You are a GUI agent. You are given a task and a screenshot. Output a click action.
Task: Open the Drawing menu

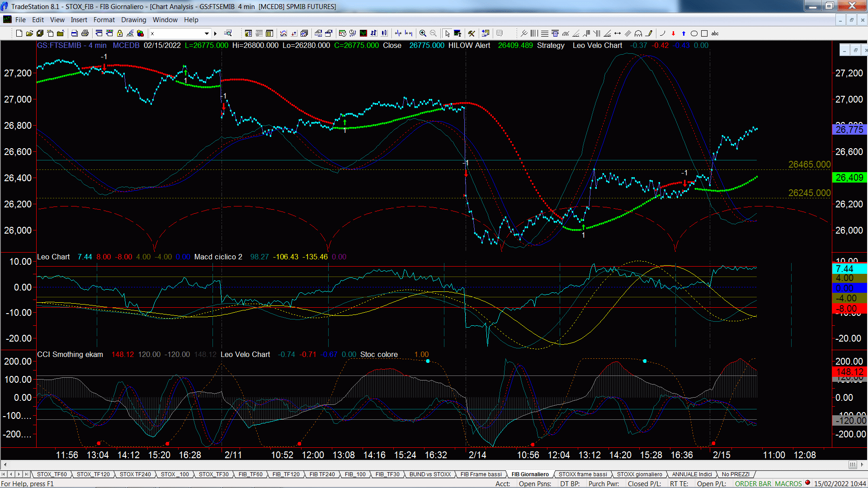click(x=133, y=20)
